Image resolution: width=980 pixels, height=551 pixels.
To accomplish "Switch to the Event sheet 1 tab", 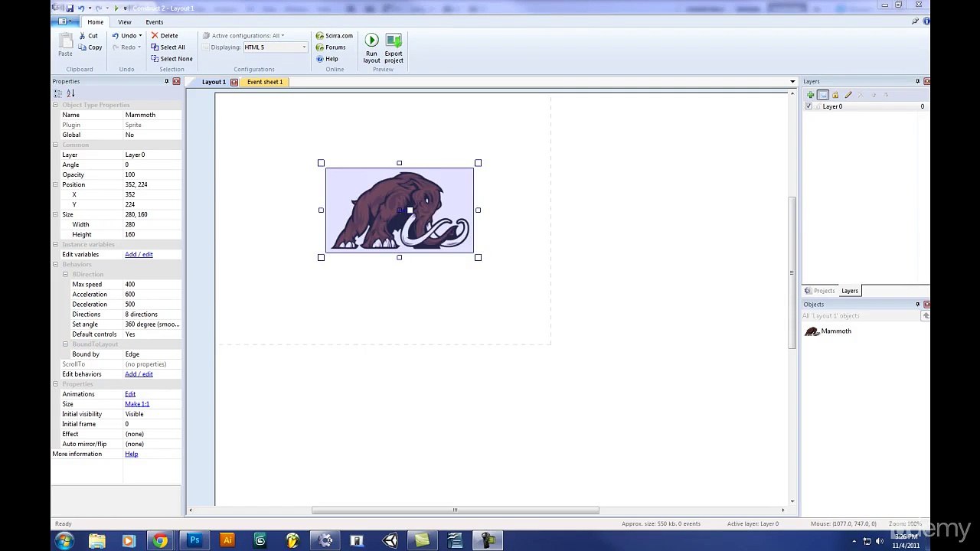I will pyautogui.click(x=265, y=82).
